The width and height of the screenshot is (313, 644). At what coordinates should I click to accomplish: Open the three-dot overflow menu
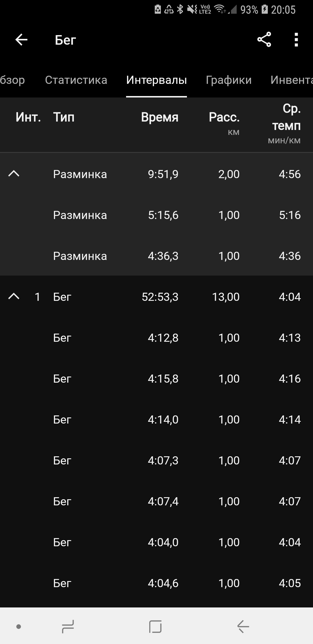(x=296, y=39)
